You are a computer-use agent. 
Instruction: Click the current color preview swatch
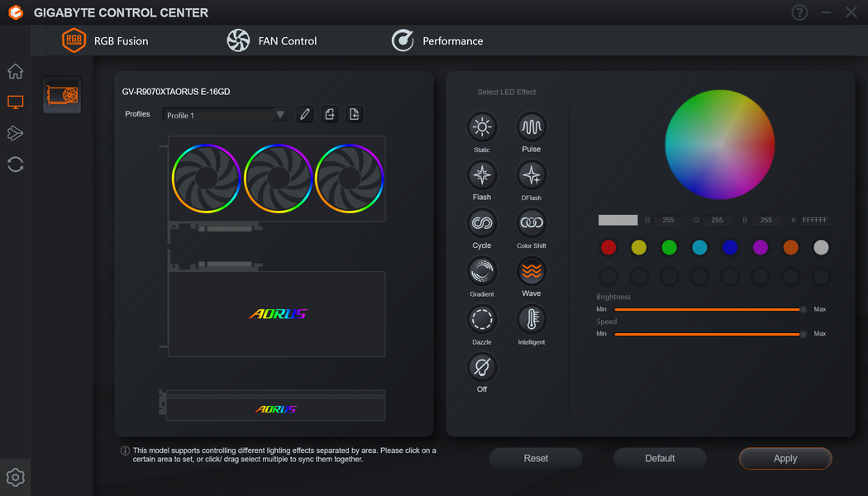click(x=618, y=221)
